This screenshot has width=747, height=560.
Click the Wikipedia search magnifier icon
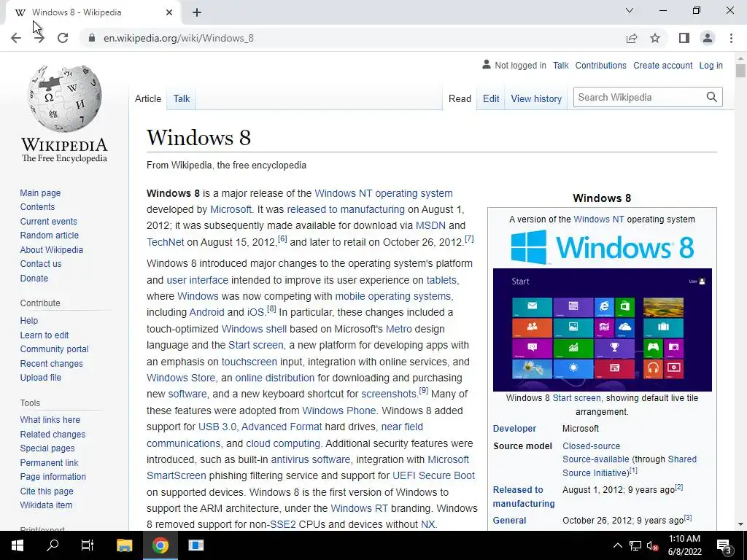pyautogui.click(x=712, y=97)
